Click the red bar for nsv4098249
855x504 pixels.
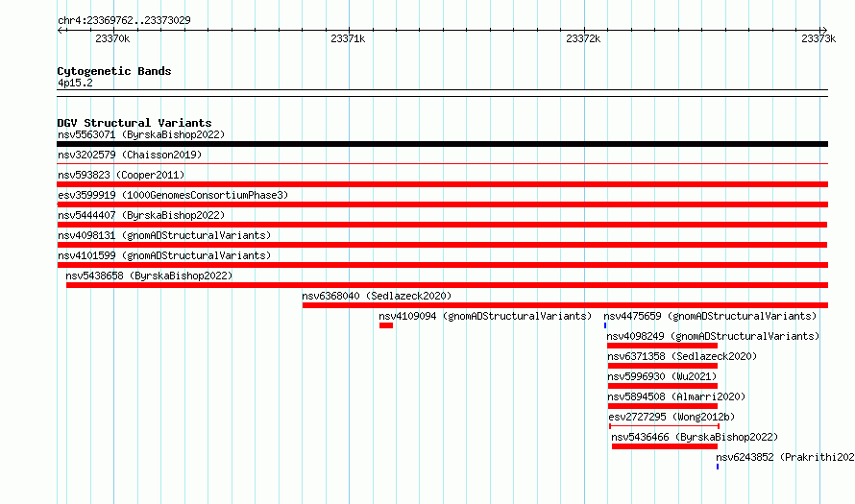coord(662,346)
